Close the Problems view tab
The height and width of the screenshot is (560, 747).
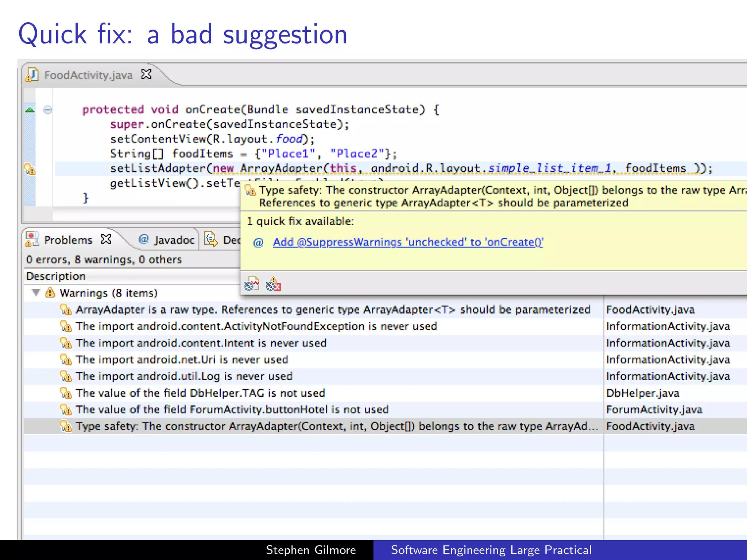[x=106, y=239]
